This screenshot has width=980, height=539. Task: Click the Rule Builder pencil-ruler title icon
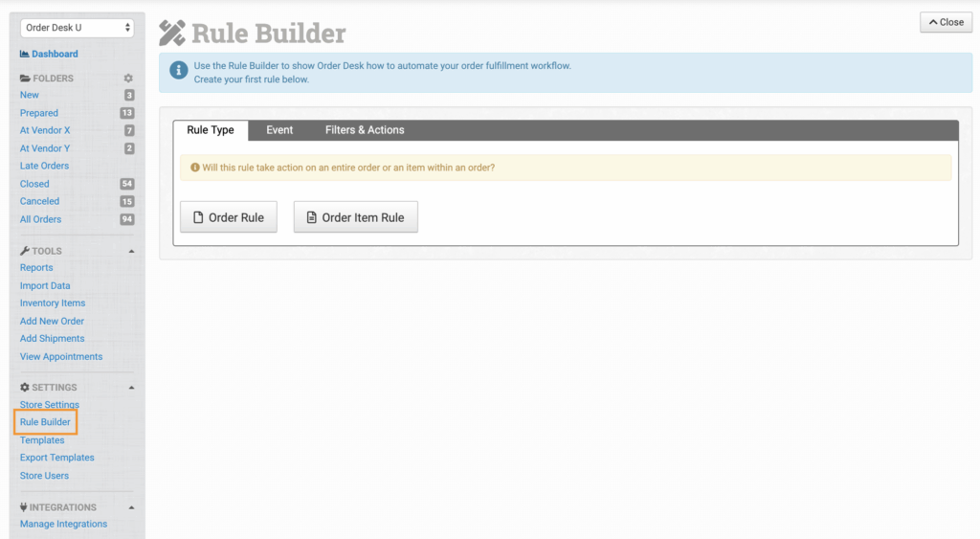coord(172,33)
